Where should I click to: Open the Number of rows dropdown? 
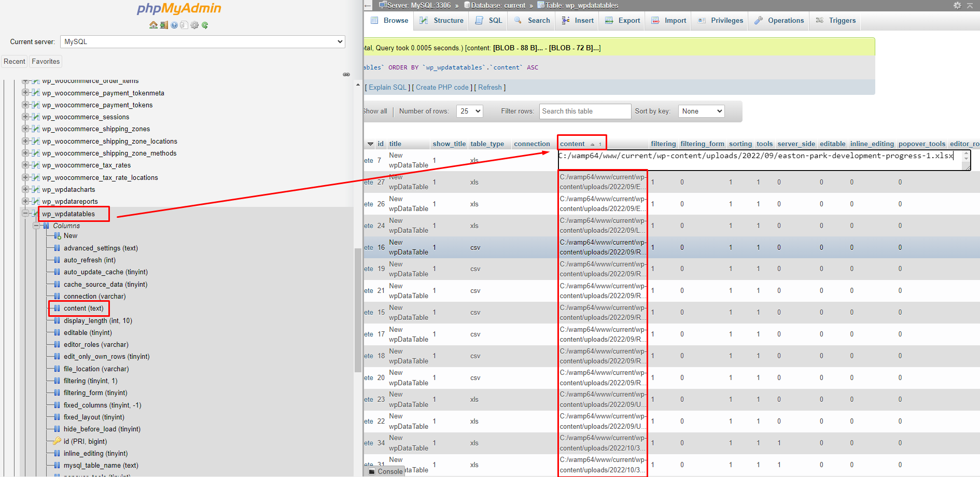tap(469, 111)
